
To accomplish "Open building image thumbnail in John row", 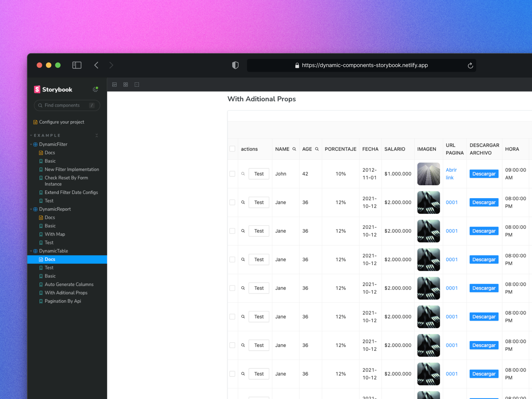I will (x=428, y=174).
